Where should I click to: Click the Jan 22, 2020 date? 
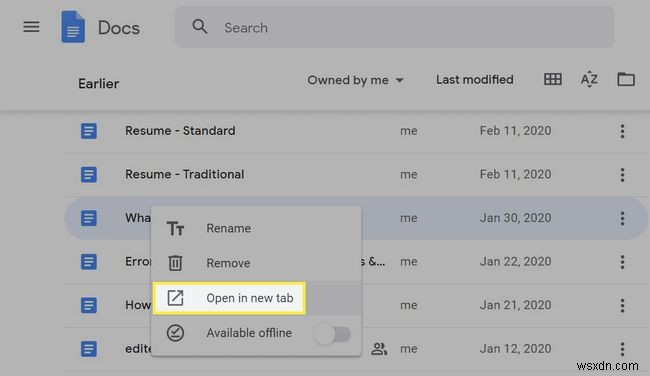point(515,262)
